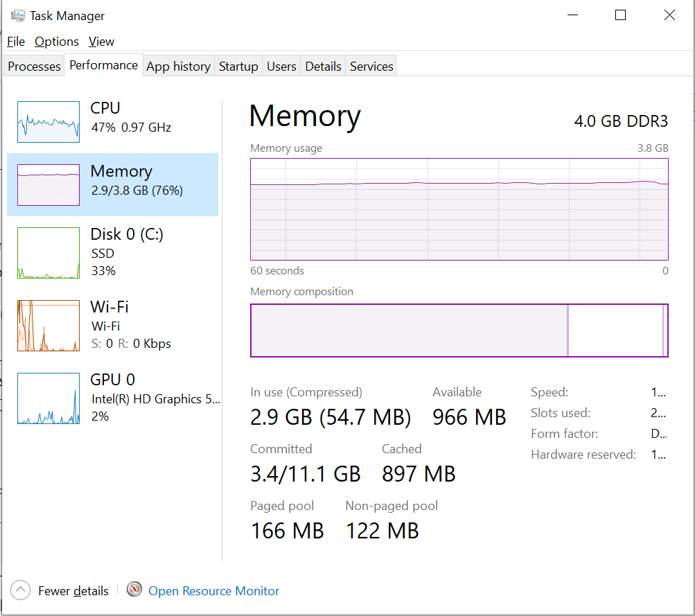The image size is (695, 616).
Task: Collapse view with Fewer details arrow
Action: pos(21,590)
